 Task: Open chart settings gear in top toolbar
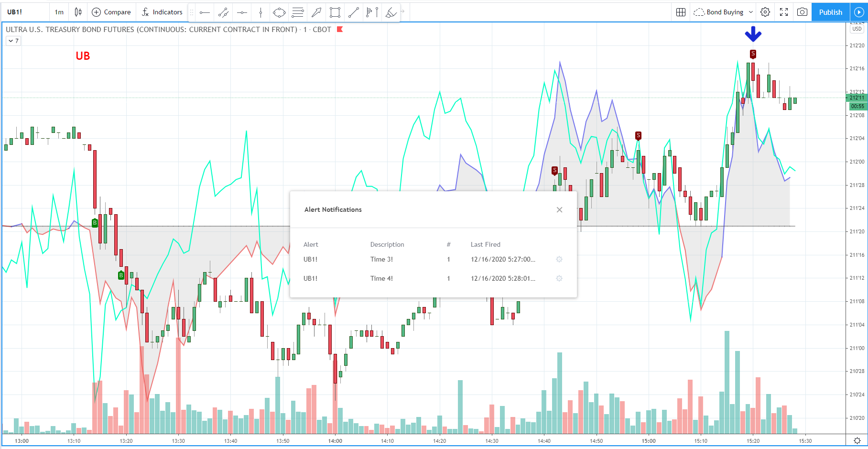point(765,12)
